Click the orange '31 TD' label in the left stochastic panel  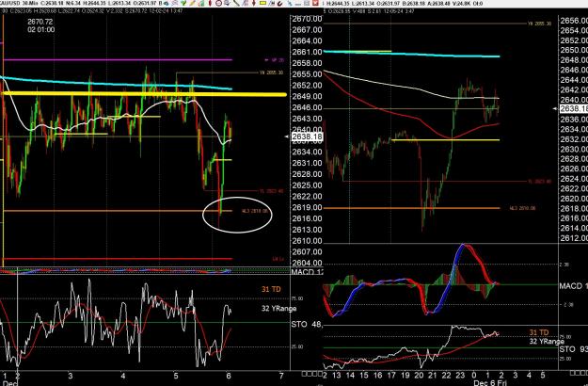271,289
